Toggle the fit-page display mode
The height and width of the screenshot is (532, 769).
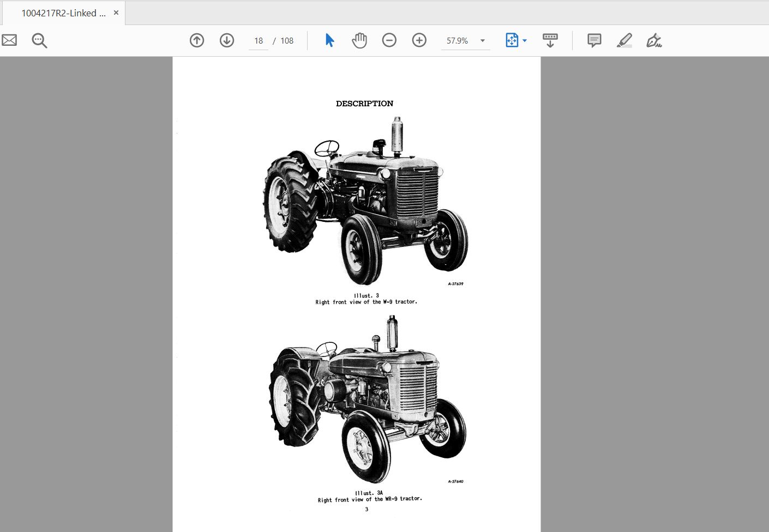click(x=512, y=40)
